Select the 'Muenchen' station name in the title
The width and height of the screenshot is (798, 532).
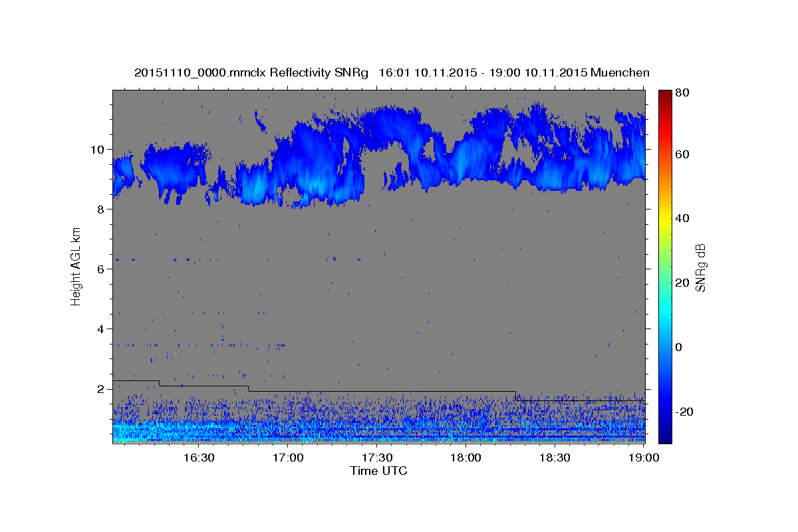coord(620,72)
